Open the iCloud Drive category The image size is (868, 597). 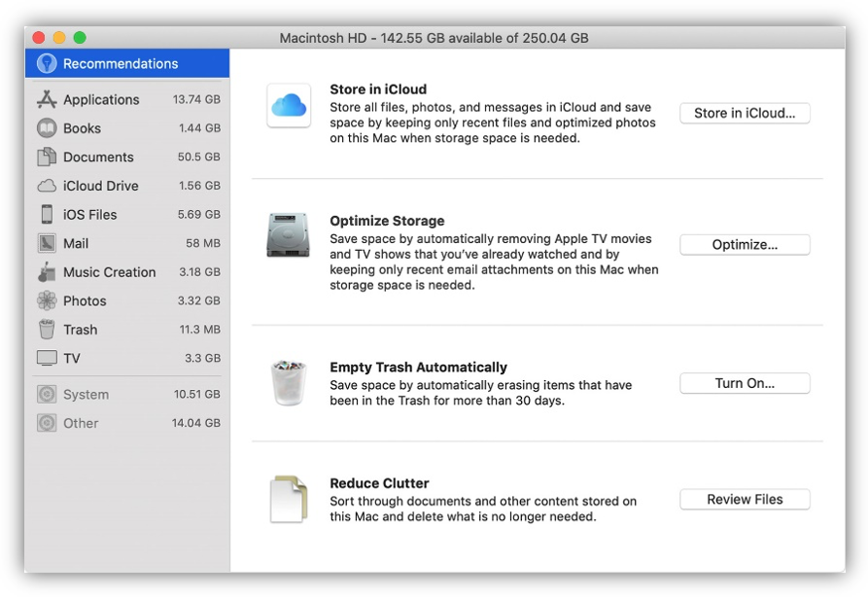(x=127, y=186)
